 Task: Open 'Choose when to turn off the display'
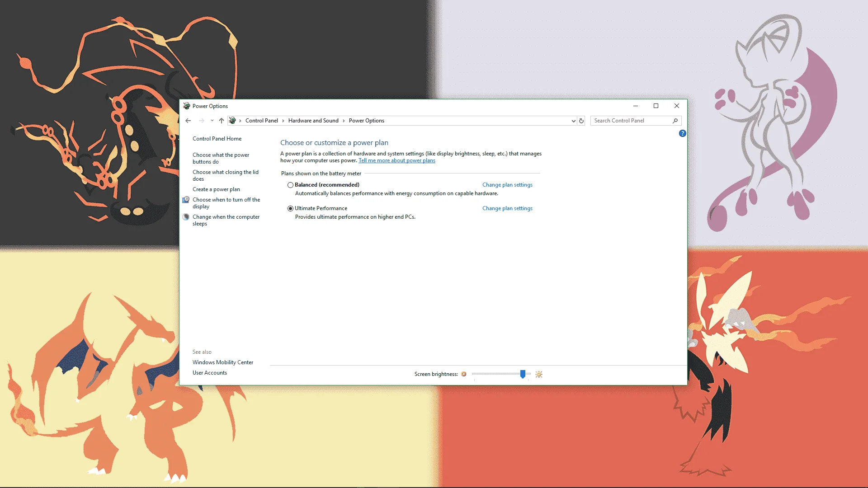pos(226,203)
